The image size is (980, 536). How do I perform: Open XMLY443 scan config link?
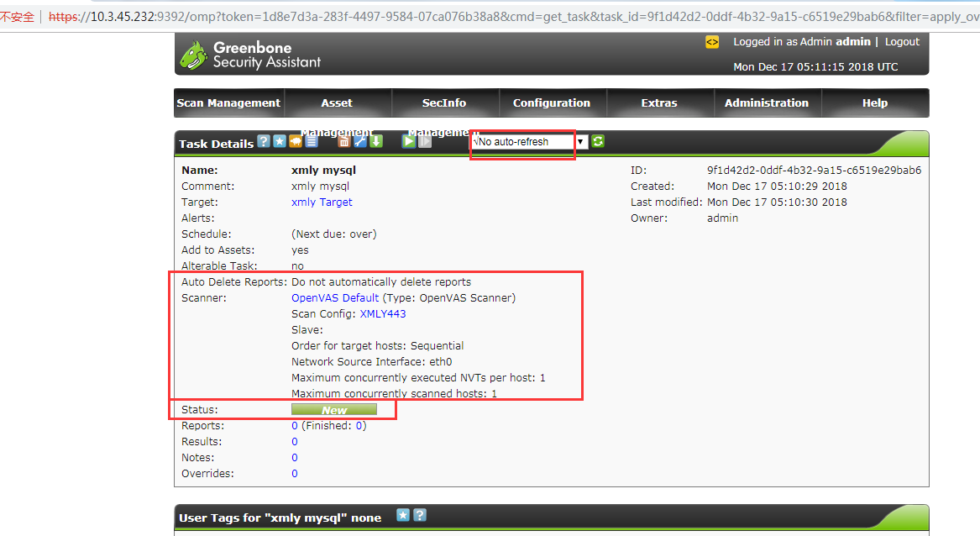[382, 314]
